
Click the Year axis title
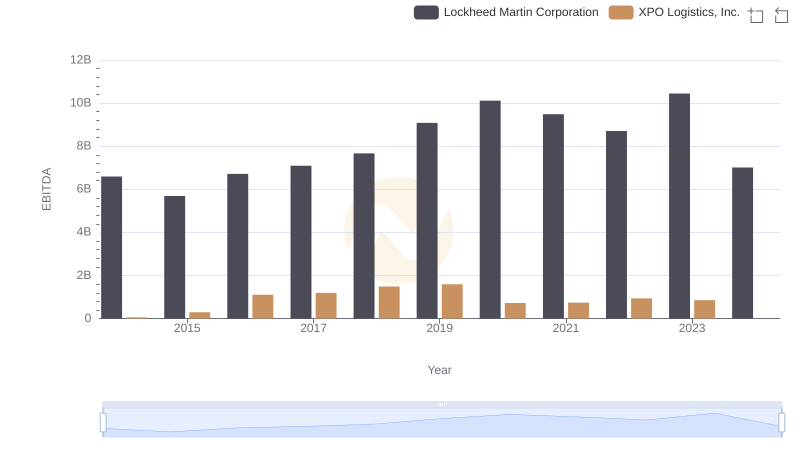click(439, 370)
